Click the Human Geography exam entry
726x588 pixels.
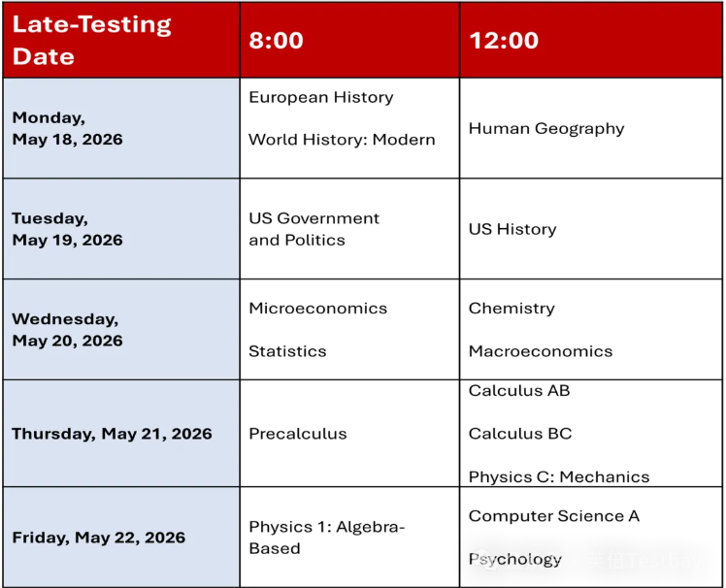[546, 128]
